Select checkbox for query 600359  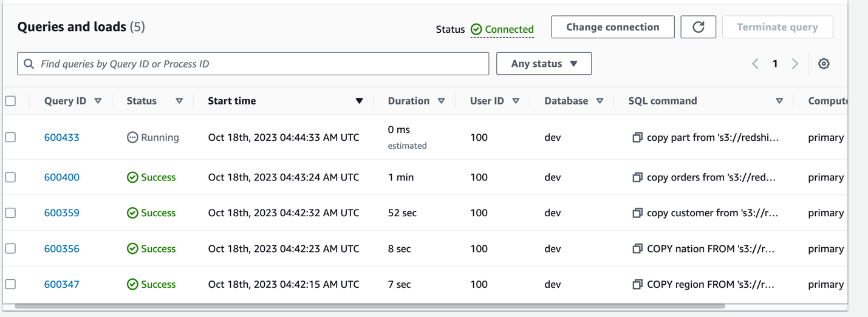tap(11, 213)
